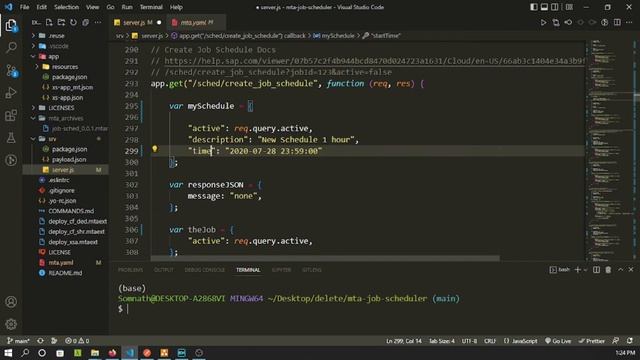This screenshot has height=360, width=640.
Task: Click the main branch in status bar
Action: (x=19, y=341)
